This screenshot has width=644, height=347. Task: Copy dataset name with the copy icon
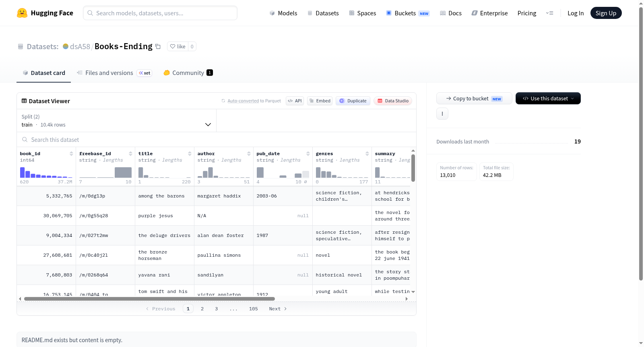coord(158,46)
